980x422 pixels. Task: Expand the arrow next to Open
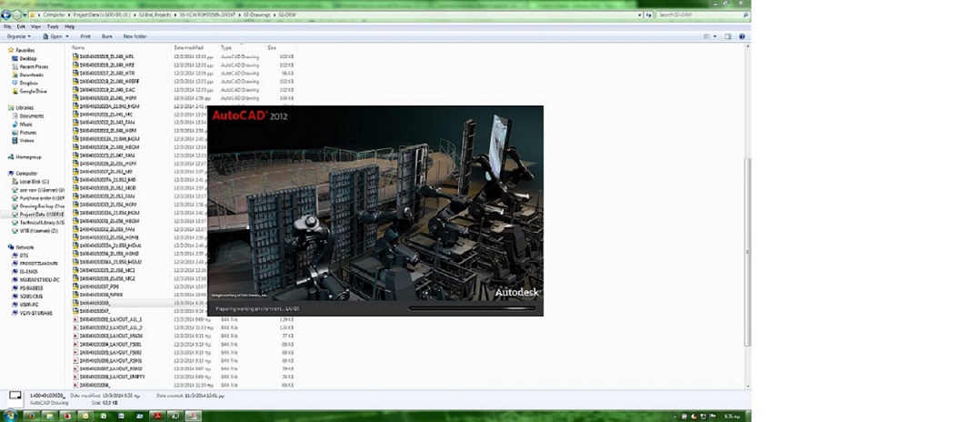pyautogui.click(x=67, y=36)
